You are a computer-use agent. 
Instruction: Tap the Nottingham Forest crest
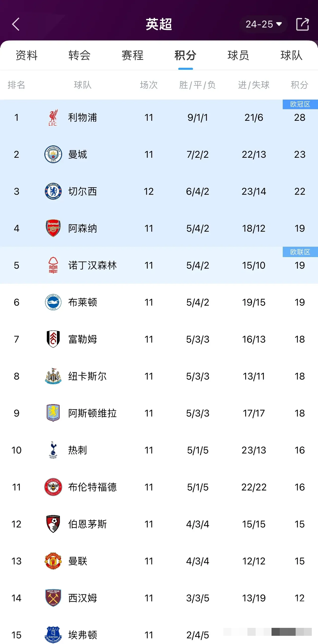[x=53, y=265]
